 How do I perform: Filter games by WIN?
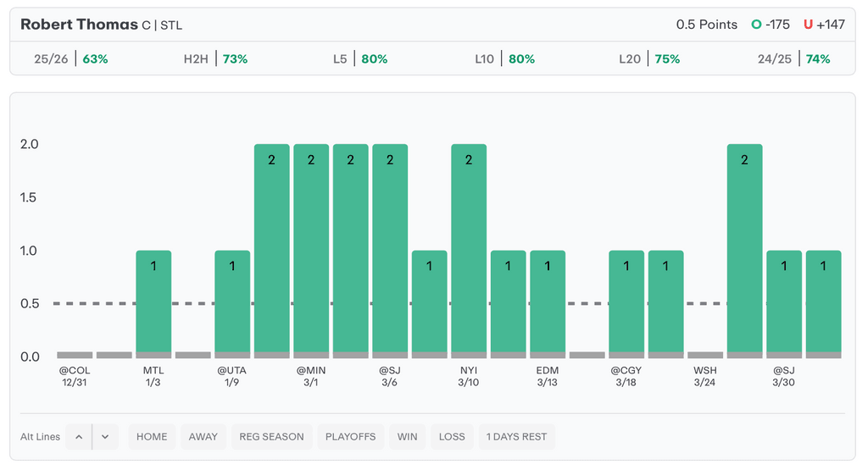[408, 437]
